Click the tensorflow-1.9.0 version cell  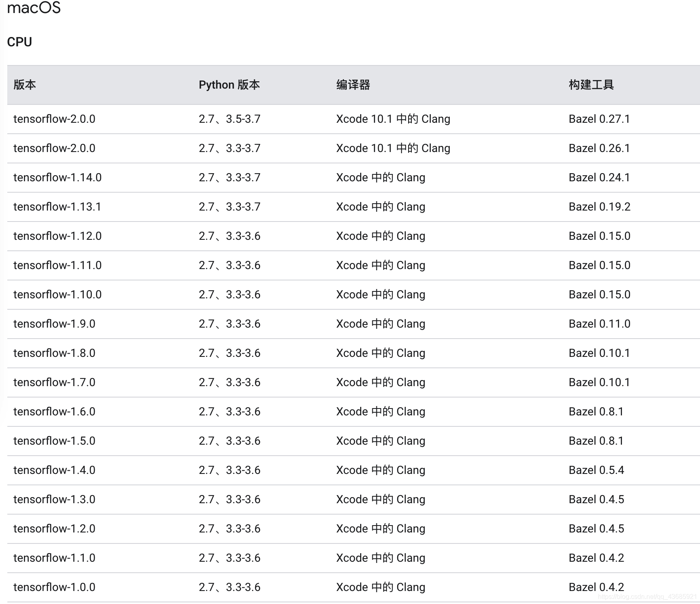coord(54,324)
